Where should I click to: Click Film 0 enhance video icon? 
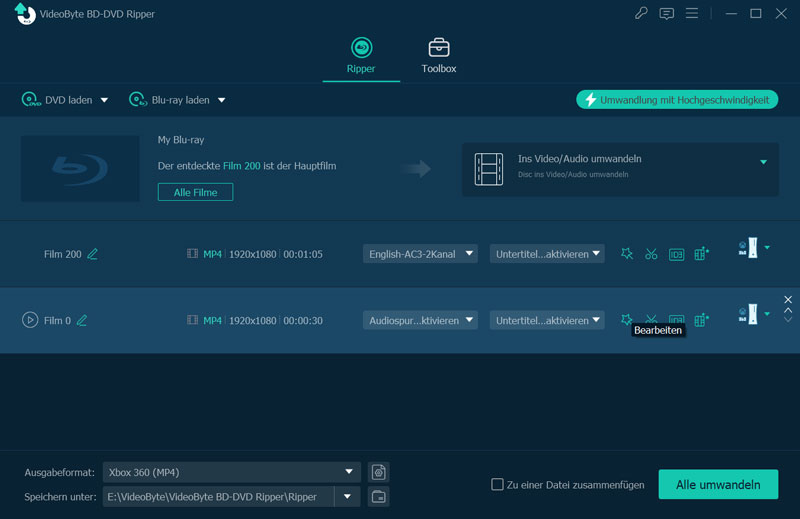point(702,320)
